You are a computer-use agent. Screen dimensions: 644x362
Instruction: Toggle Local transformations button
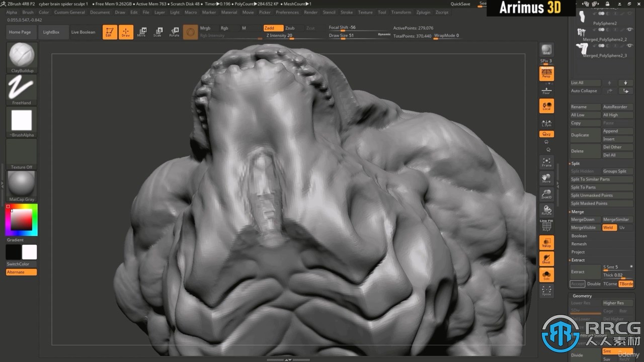click(546, 106)
